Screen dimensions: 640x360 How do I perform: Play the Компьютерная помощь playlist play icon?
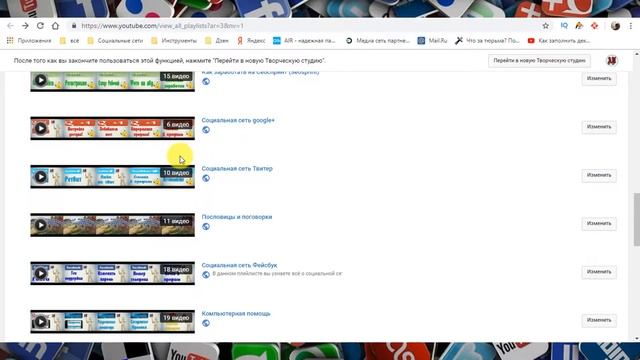[40, 321]
